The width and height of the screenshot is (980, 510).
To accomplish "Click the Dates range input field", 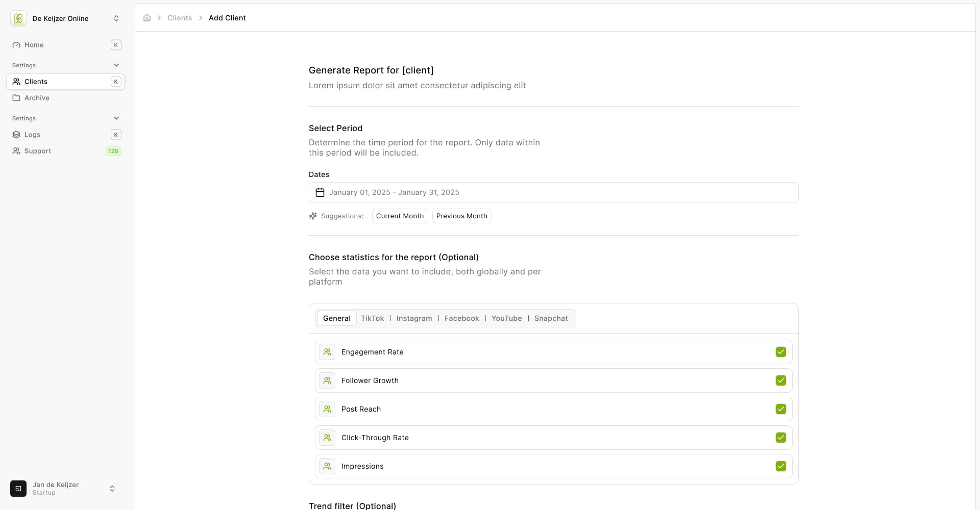I will click(554, 192).
